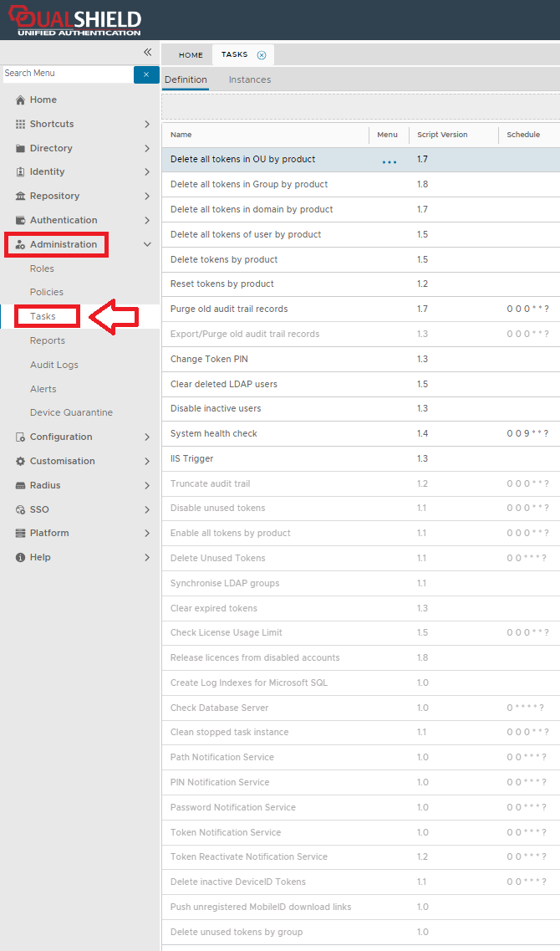This screenshot has width=560, height=951.
Task: Select 'Delete all tokens in Group by product' row
Action: point(360,184)
